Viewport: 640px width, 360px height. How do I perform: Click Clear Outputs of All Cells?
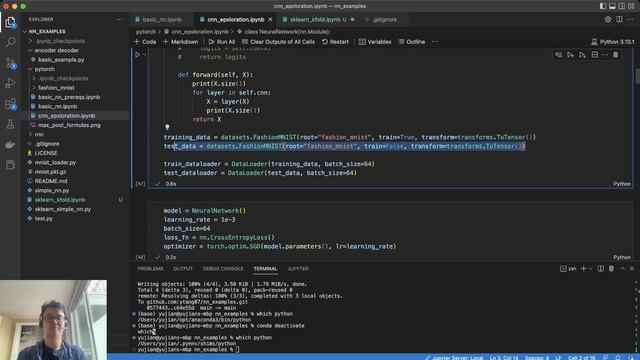pos(278,42)
